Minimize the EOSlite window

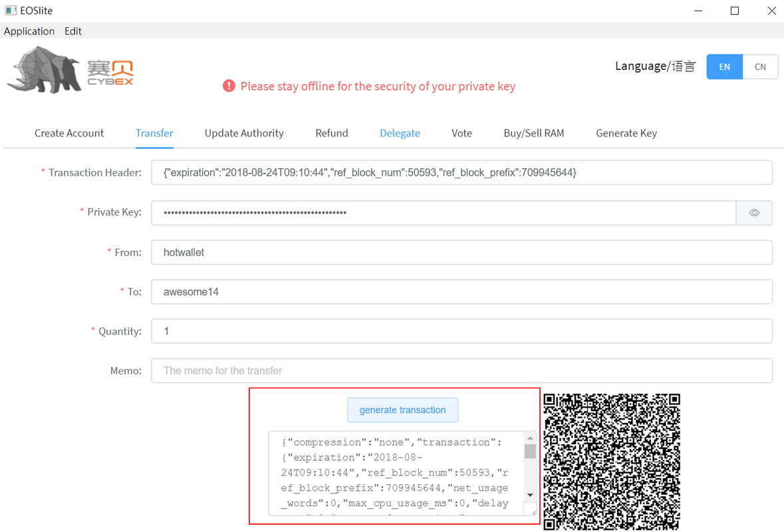pos(698,11)
